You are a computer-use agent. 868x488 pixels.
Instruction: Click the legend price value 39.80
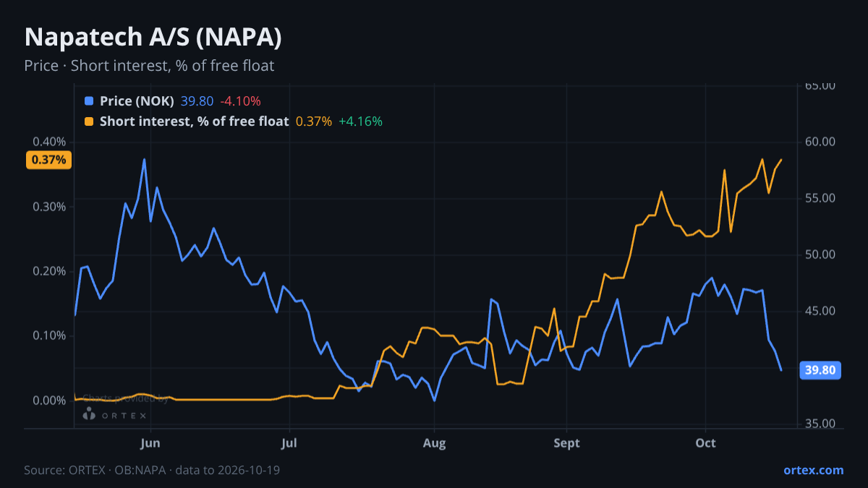[x=197, y=101]
